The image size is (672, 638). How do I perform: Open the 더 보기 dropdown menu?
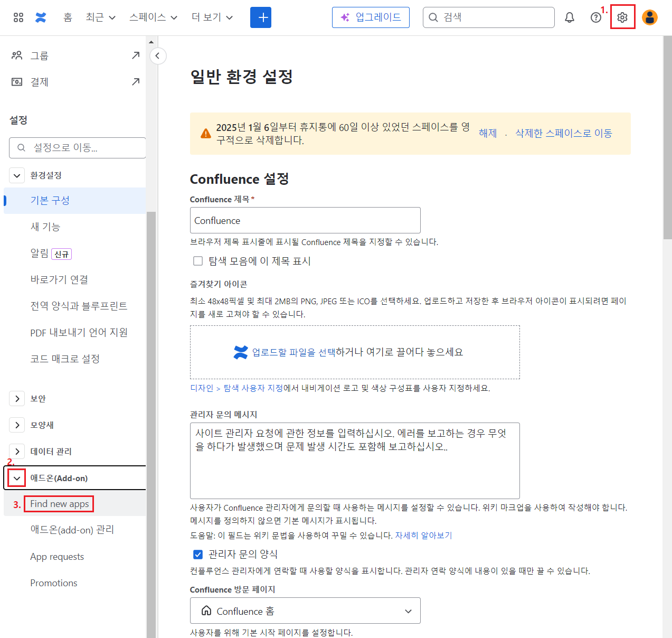pyautogui.click(x=212, y=17)
